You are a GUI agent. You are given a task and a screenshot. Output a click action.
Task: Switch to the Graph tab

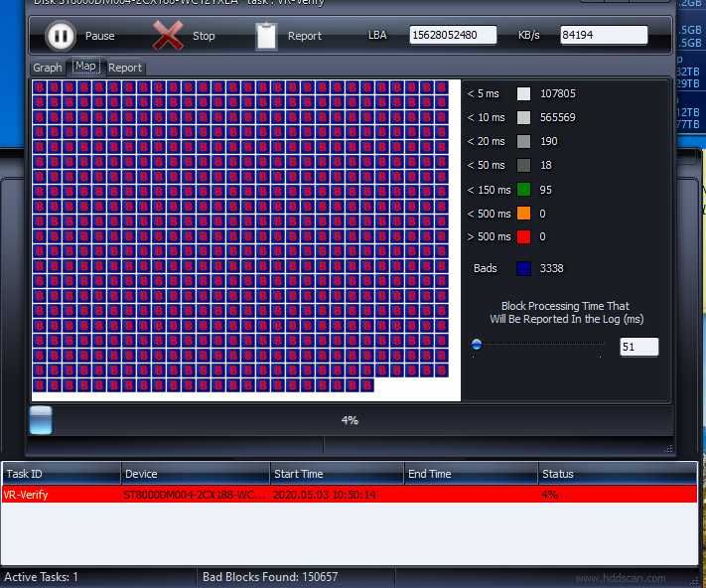pyautogui.click(x=48, y=68)
